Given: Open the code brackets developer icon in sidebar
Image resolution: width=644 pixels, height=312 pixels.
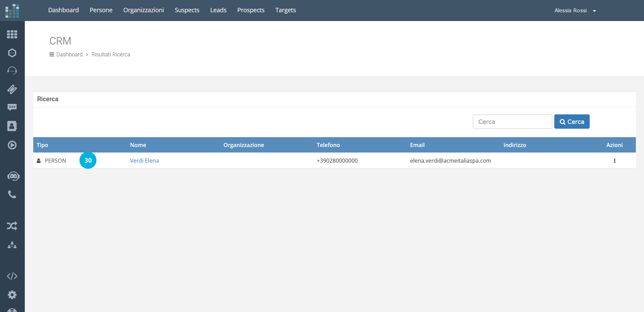Looking at the screenshot, I should [x=12, y=276].
